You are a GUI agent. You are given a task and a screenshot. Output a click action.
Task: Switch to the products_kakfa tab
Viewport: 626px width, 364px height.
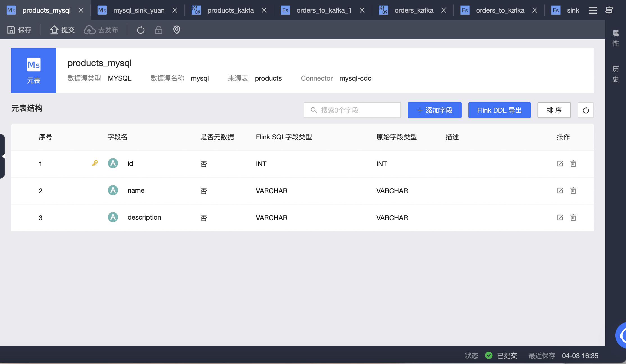point(230,10)
